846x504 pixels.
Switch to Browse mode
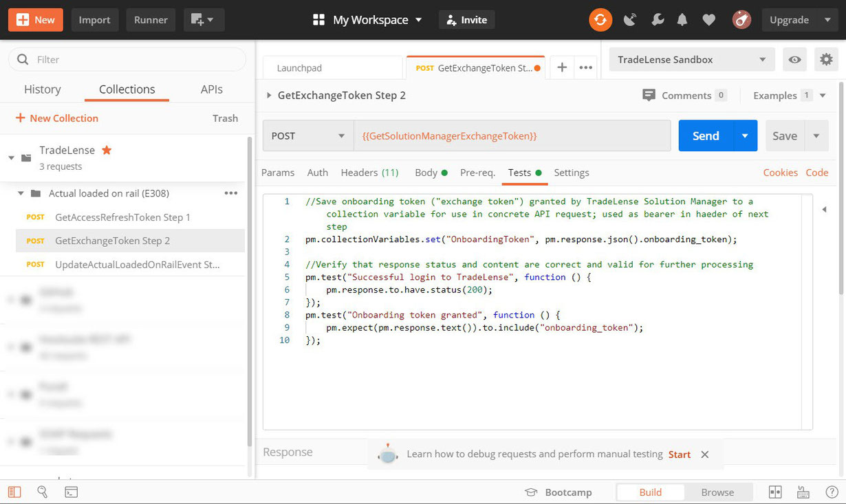717,492
